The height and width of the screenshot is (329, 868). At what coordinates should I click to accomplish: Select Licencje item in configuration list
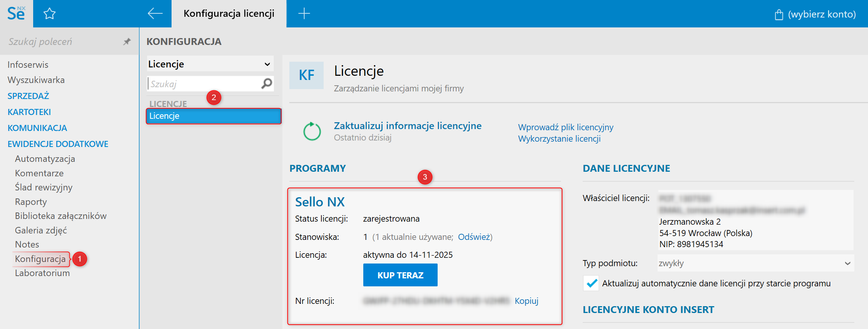(x=213, y=116)
